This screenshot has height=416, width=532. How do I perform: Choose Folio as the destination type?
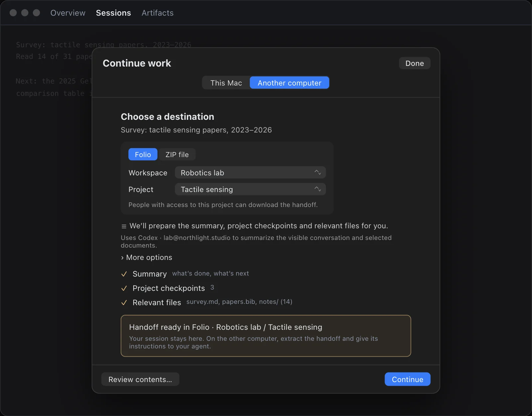(143, 154)
